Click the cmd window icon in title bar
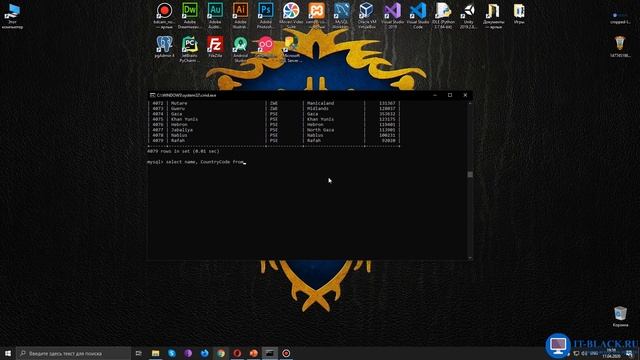Screen dimensions: 640x360 coord(152,95)
